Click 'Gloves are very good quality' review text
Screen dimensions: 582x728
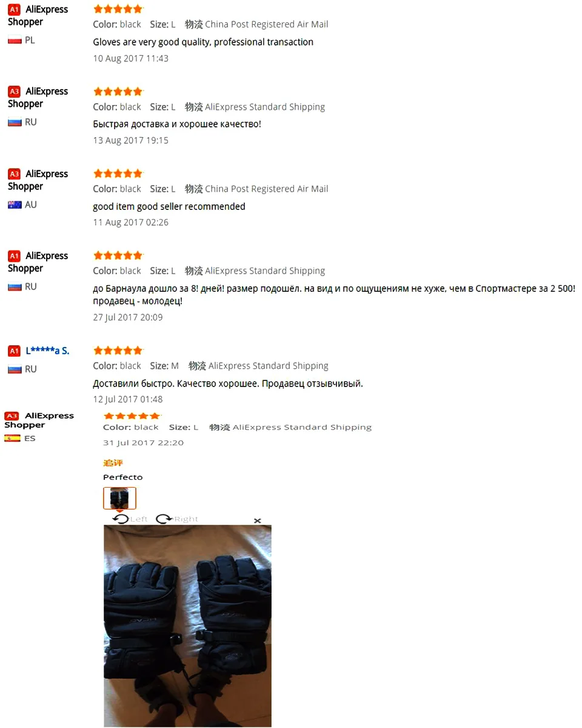tap(203, 42)
